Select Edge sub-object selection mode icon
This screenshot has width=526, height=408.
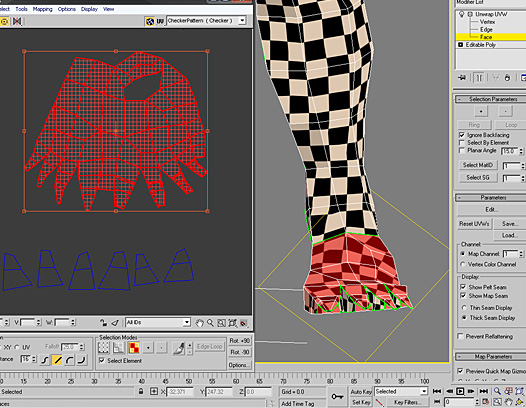tap(118, 348)
